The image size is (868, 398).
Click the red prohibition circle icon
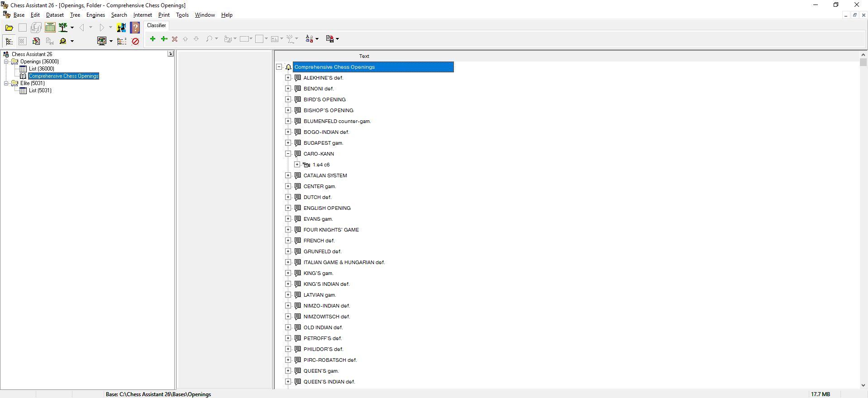(x=135, y=41)
